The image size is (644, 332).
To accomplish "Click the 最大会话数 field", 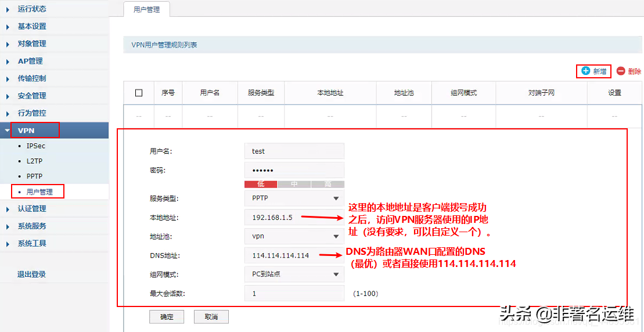I will (294, 294).
